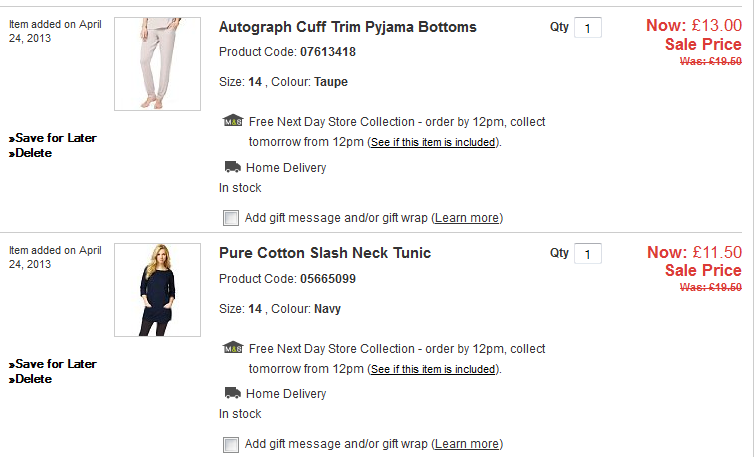This screenshot has width=754, height=457.
Task: Click quantity field for Slash Neck Tunic
Action: coord(588,254)
